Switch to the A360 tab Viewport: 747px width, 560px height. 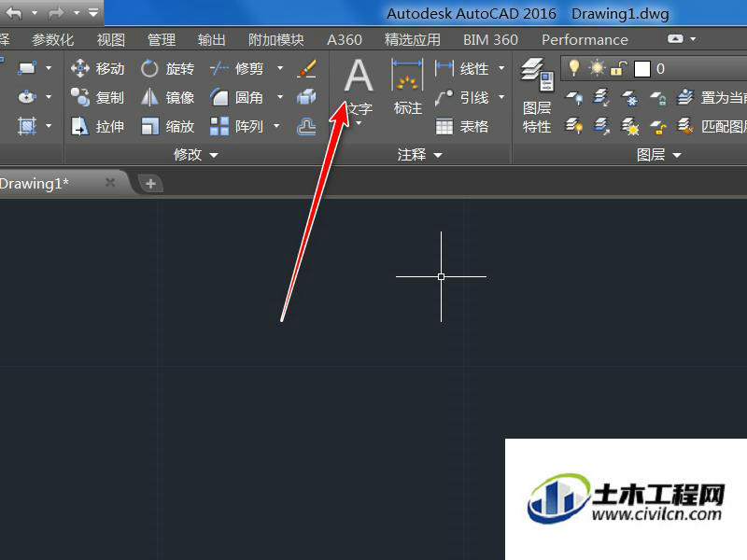(345, 39)
